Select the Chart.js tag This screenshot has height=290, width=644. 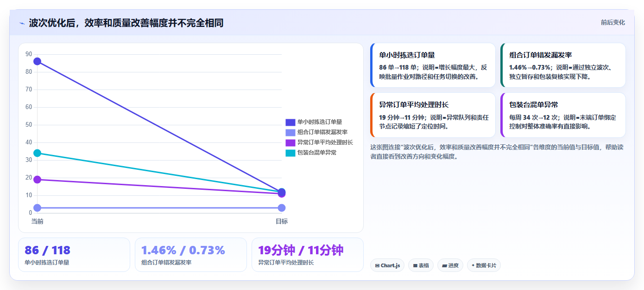point(387,265)
